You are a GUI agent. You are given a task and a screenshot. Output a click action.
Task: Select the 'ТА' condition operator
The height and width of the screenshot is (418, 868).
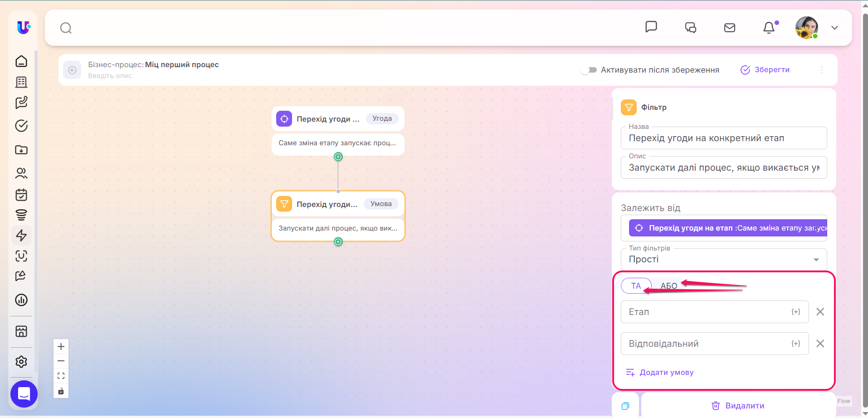636,286
